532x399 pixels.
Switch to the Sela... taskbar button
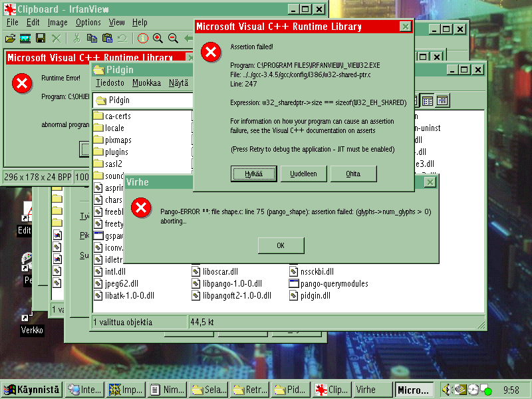[x=209, y=390]
